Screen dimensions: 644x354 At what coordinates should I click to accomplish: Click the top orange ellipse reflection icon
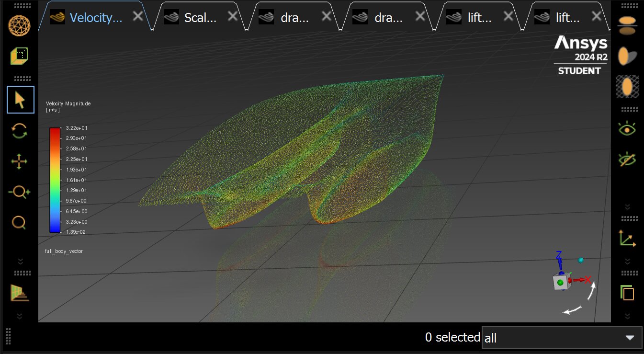tap(627, 25)
